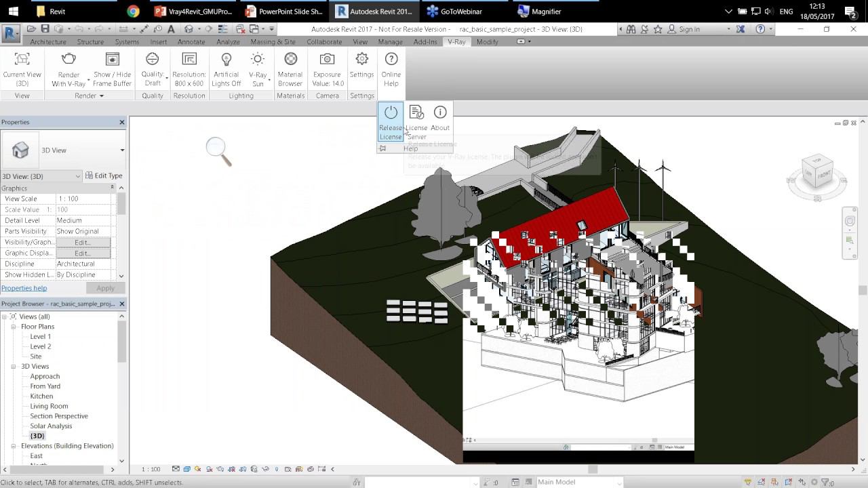The width and height of the screenshot is (868, 488).
Task: Toggle Artificial Lights Off button
Action: coord(226,60)
